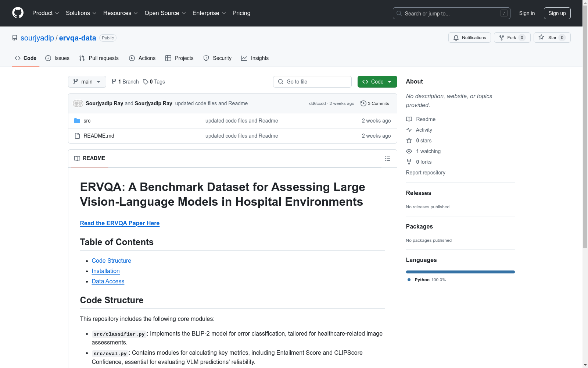This screenshot has height=368, width=588.
Task: View the Security tab
Action: pyautogui.click(x=218, y=58)
